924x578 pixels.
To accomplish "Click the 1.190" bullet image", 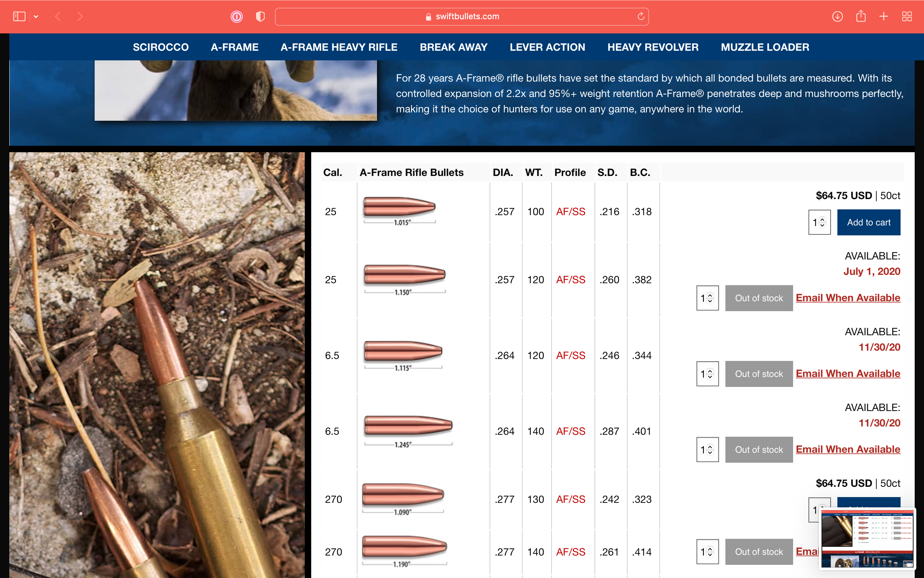I will pyautogui.click(x=405, y=551).
